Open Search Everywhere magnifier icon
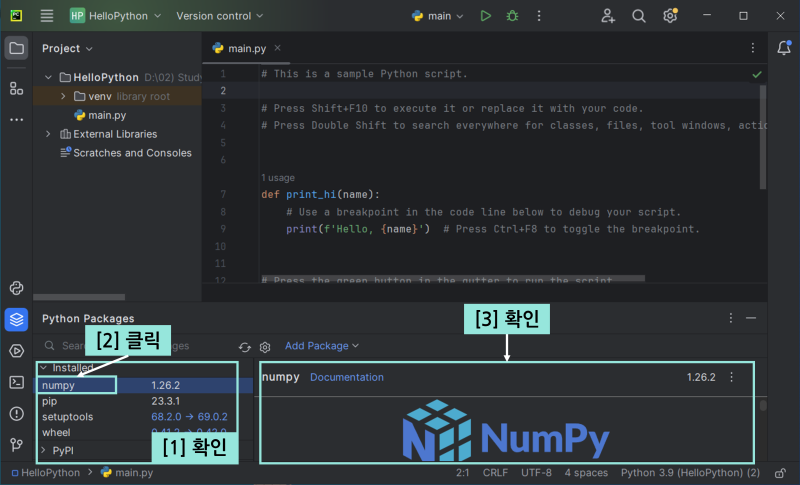Viewport: 800px width, 485px height. (639, 16)
